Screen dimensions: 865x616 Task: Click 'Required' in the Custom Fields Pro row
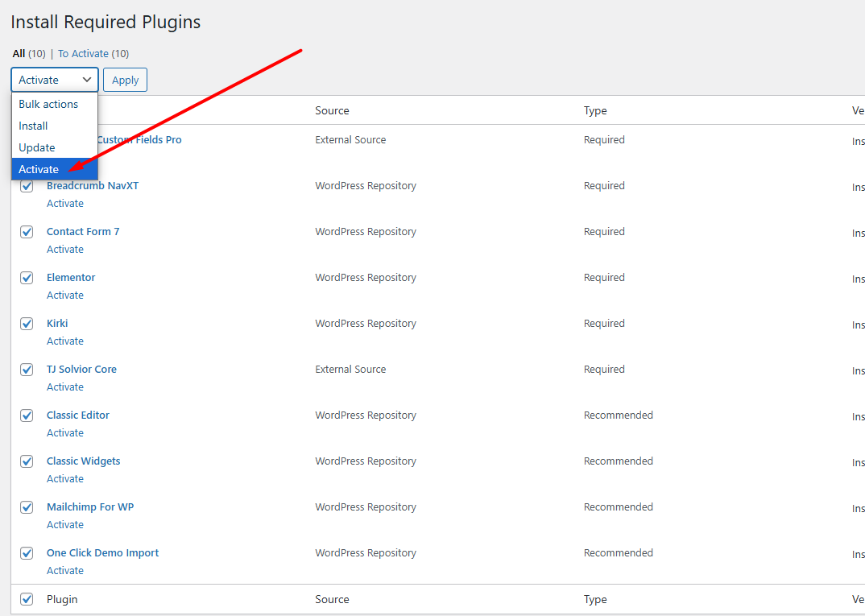pyautogui.click(x=604, y=139)
